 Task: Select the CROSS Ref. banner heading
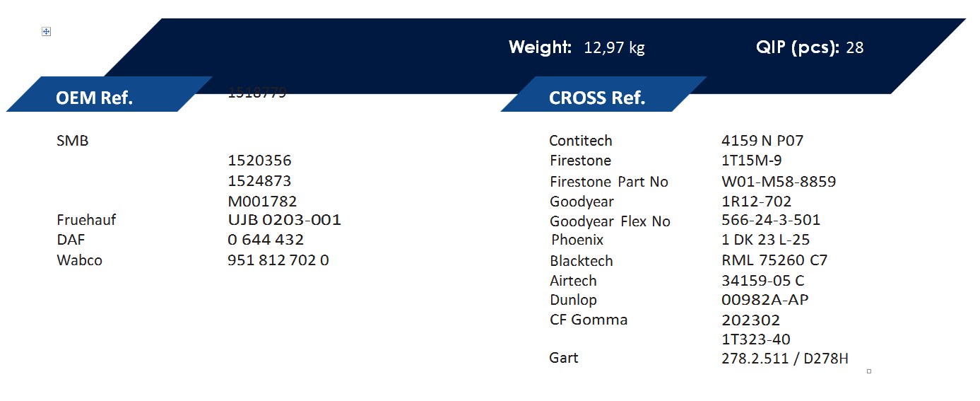point(597,98)
